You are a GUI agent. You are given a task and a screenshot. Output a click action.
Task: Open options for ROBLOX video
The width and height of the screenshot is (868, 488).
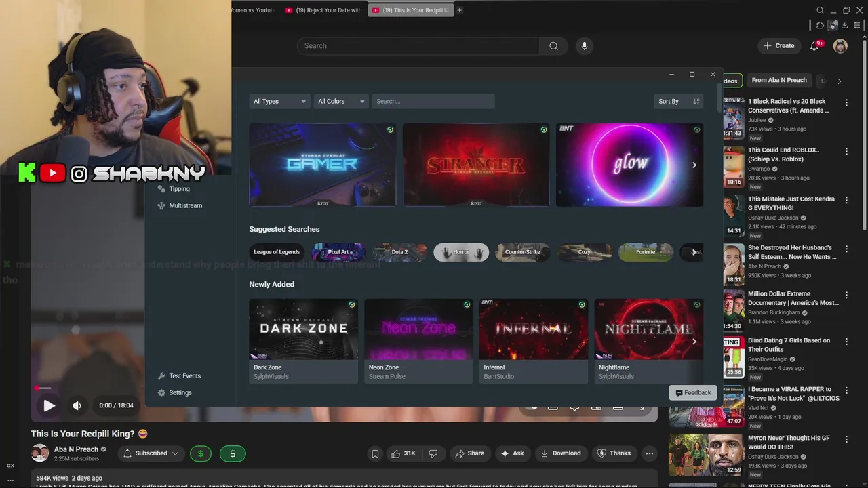[846, 151]
